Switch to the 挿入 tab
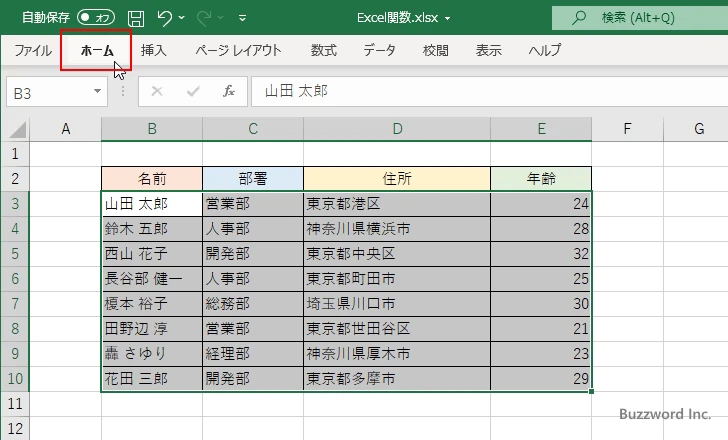728x440 pixels. click(x=154, y=50)
